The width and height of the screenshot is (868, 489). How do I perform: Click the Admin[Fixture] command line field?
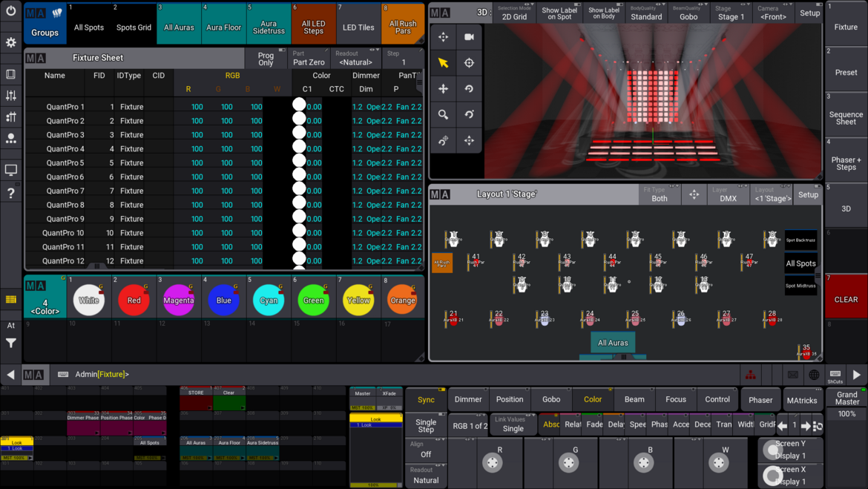click(398, 375)
